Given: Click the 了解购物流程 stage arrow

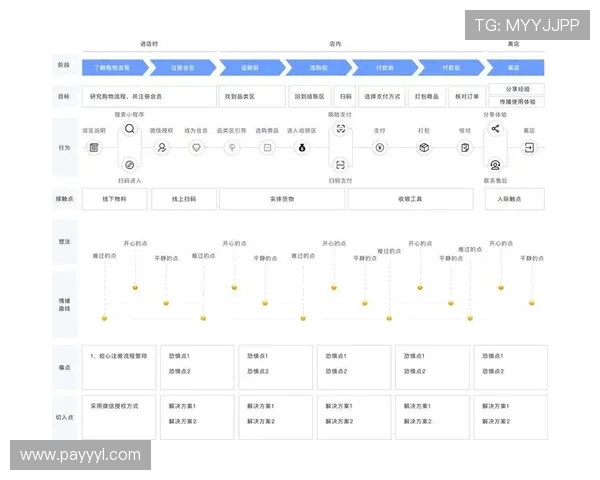Looking at the screenshot, I should (x=115, y=67).
